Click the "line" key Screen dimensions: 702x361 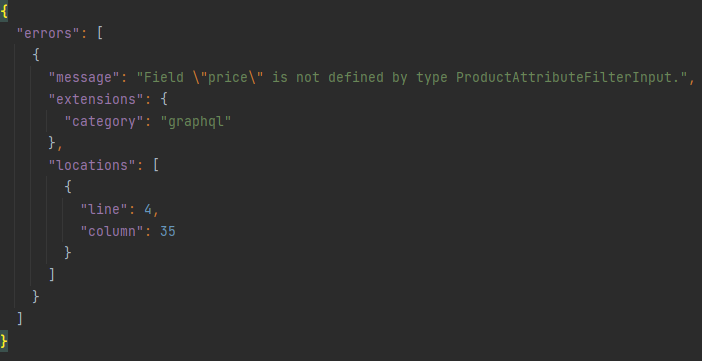coord(104,209)
